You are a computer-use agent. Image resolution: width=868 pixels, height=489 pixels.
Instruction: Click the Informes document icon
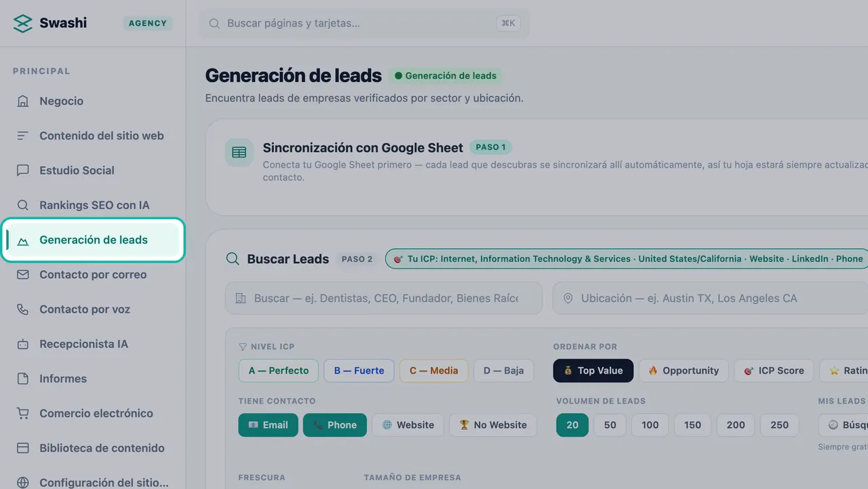[23, 378]
